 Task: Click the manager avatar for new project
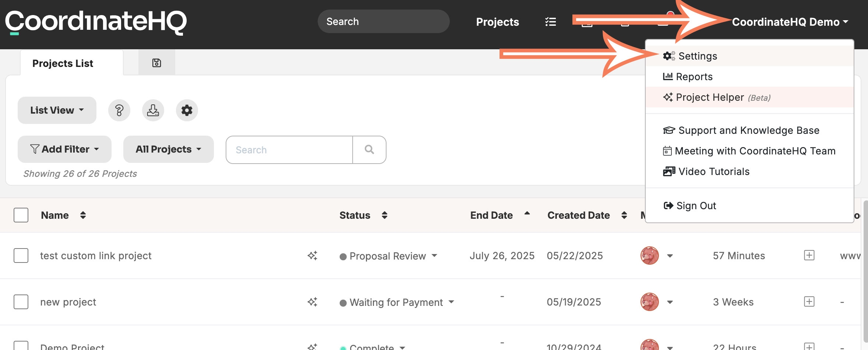650,302
